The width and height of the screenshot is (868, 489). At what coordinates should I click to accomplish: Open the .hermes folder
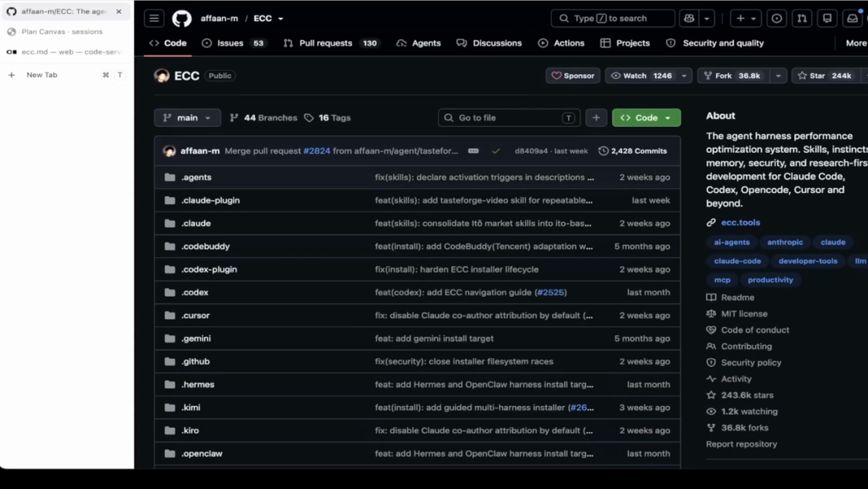click(198, 384)
